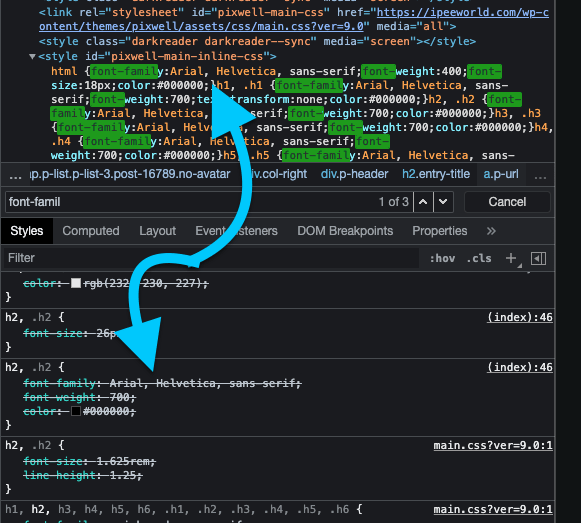Select the Properties tab
Image resolution: width=581 pixels, height=523 pixels.
click(440, 231)
